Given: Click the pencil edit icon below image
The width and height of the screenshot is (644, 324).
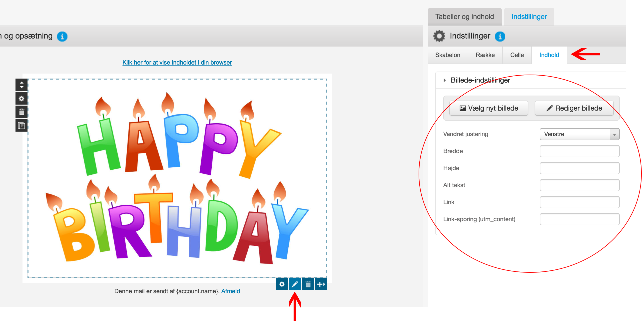Looking at the screenshot, I should [295, 284].
